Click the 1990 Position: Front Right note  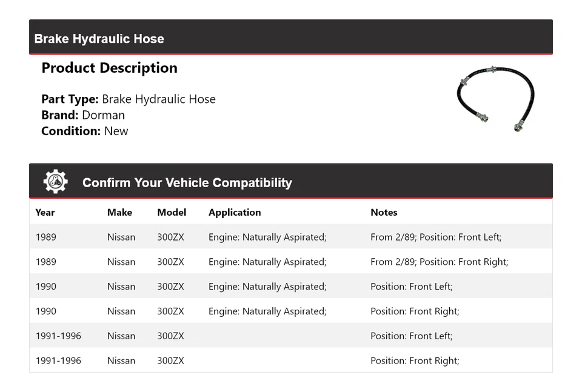point(415,311)
